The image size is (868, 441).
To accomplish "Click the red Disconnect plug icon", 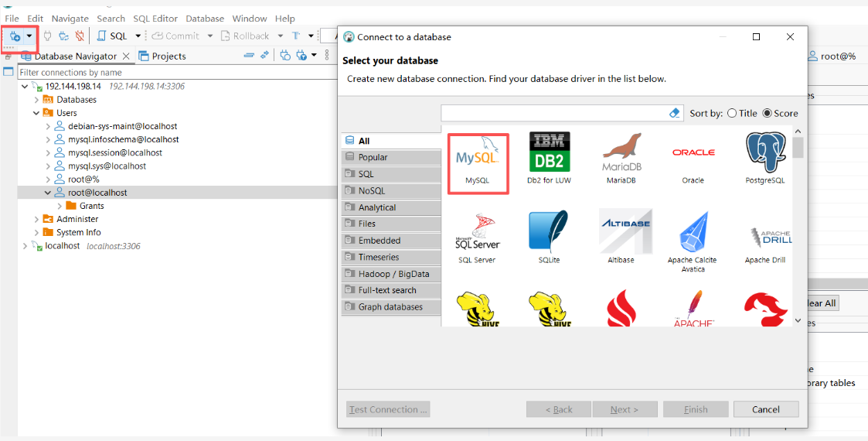I will tap(80, 36).
